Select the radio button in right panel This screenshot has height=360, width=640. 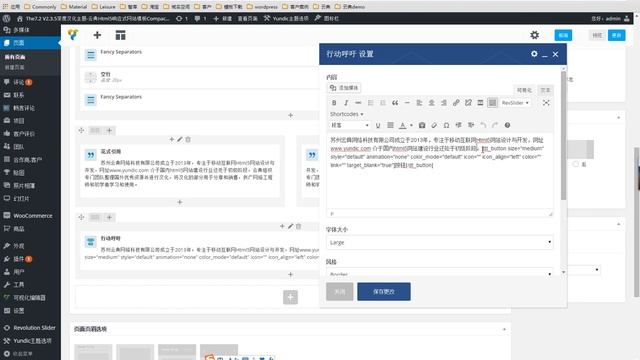(x=576, y=164)
